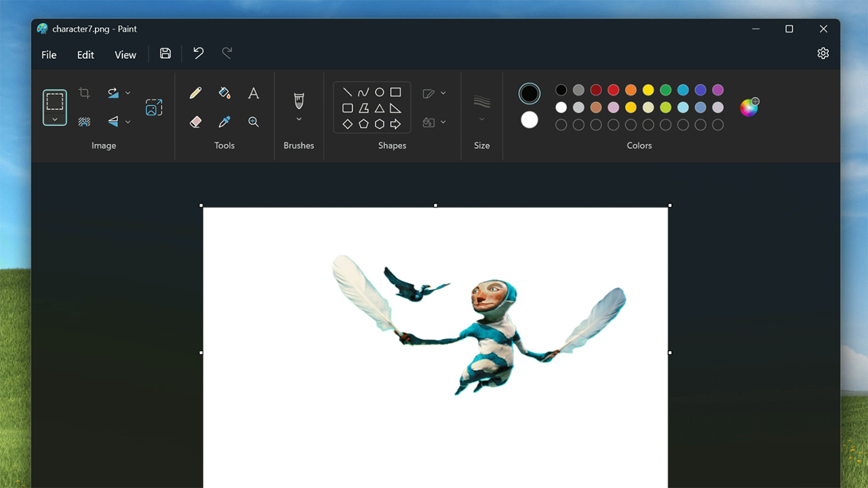Image resolution: width=868 pixels, height=488 pixels.
Task: Select the Line shape
Action: point(347,92)
